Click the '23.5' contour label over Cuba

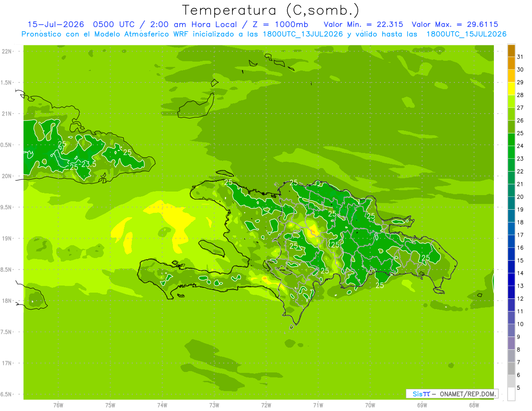point(89,164)
